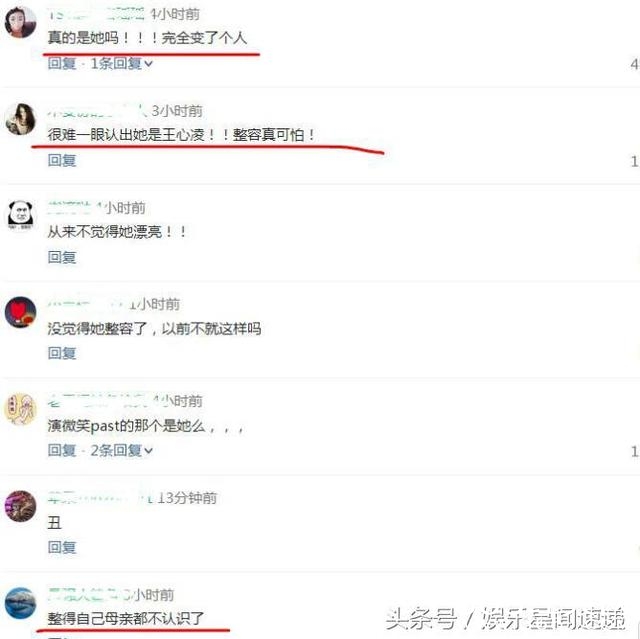Reply to 演微笑past comment
This screenshot has height=639, width=640.
point(62,450)
